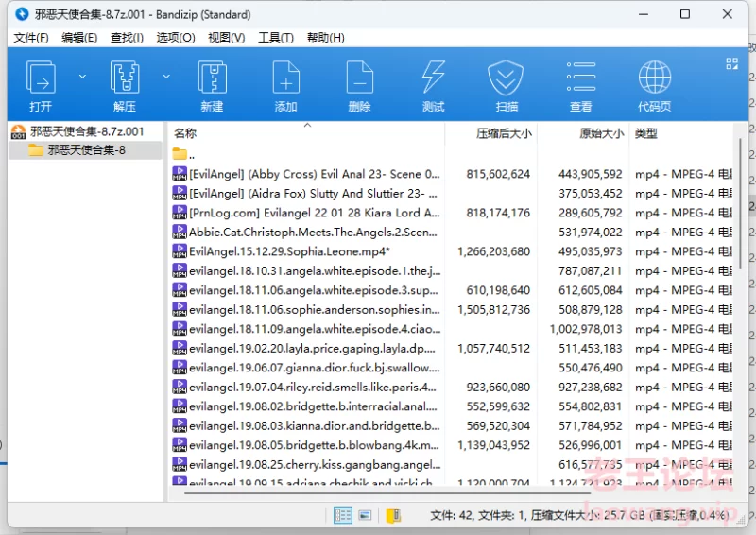Select the 邪恶天使合集-8 folder in tree

pos(86,150)
